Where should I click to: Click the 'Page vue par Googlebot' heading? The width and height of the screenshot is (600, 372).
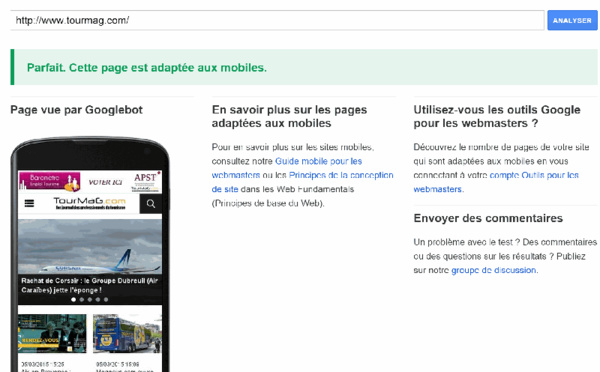coord(76,110)
